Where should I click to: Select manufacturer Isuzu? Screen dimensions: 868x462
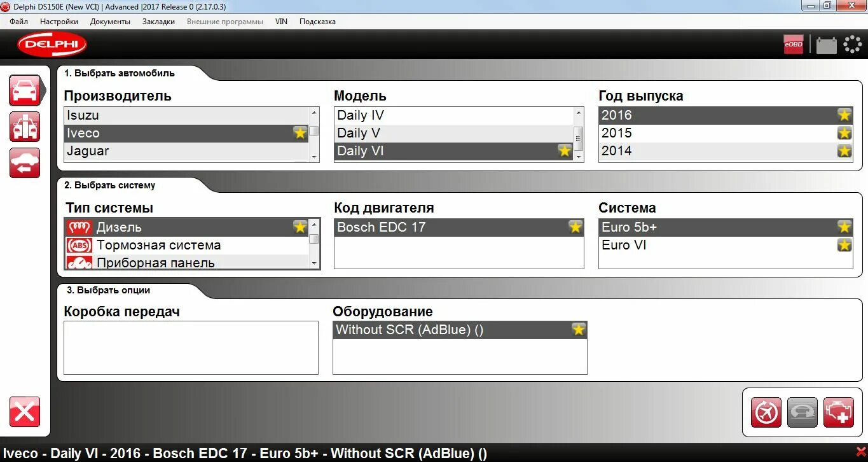186,115
